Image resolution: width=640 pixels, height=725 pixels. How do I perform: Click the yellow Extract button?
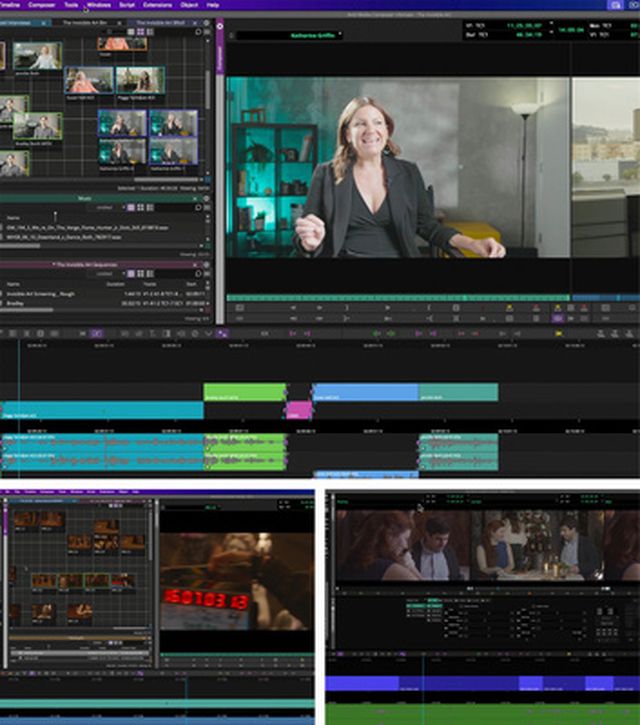pos(557,307)
